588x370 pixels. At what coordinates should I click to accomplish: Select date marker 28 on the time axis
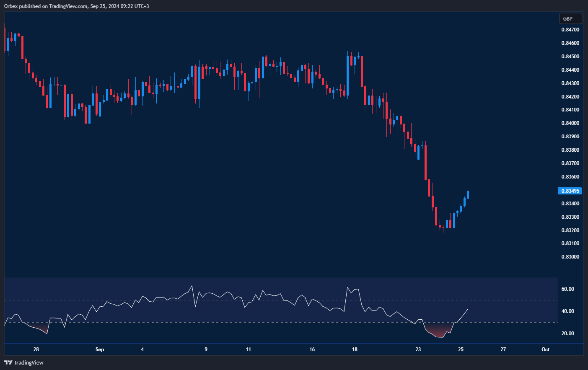[36, 349]
